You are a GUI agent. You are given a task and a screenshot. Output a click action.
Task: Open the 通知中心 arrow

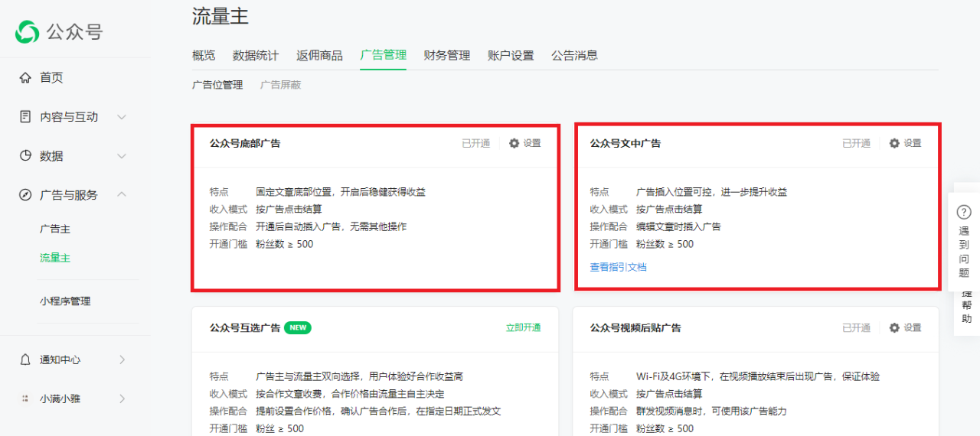pos(122,360)
